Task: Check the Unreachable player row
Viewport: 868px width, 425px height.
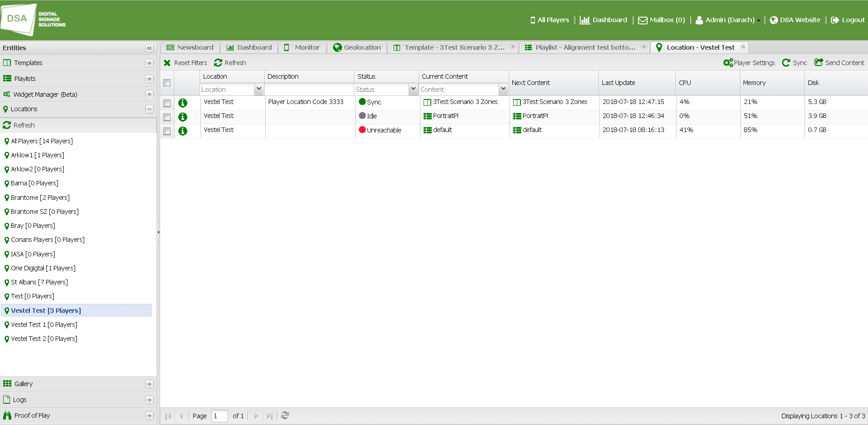Action: (167, 131)
